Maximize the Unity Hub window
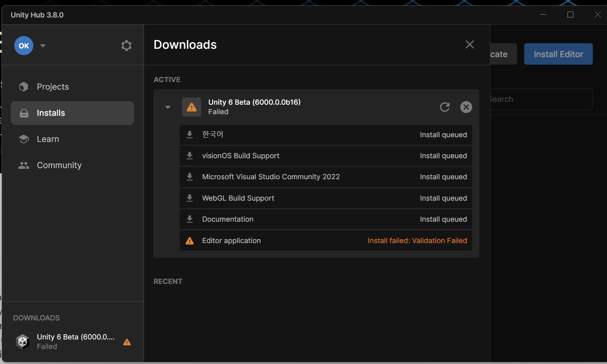607x364 pixels. point(571,15)
